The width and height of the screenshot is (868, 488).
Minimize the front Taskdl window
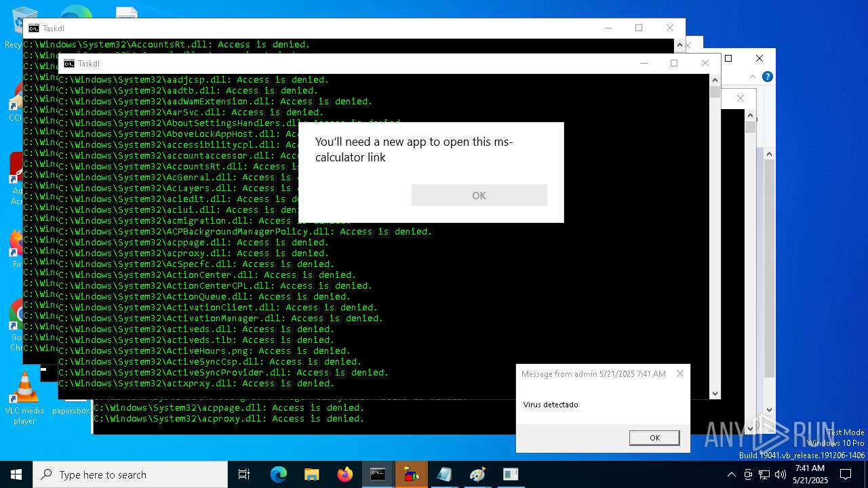[x=643, y=63]
